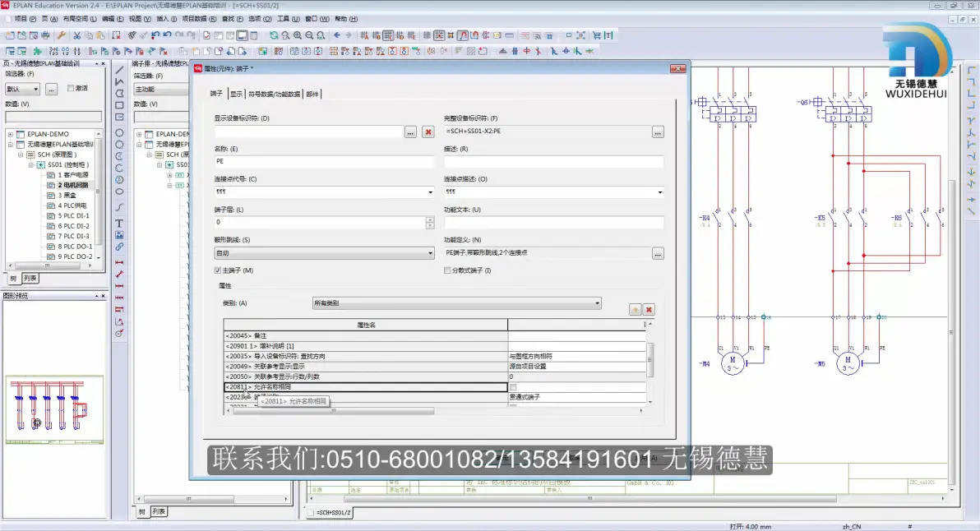Toggle the 分散式端子 (I) checkbox

coord(447,270)
